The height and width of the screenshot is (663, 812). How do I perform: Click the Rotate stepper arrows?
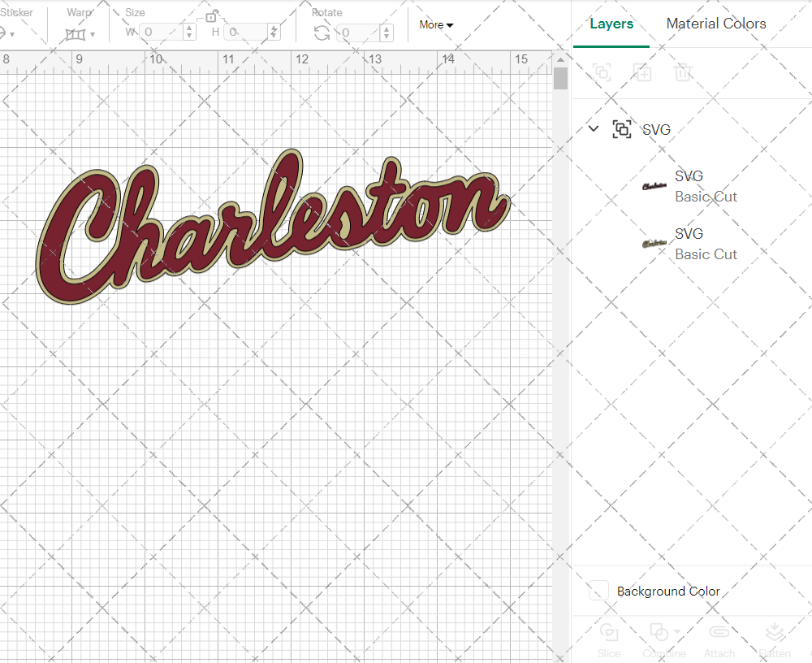[x=387, y=32]
